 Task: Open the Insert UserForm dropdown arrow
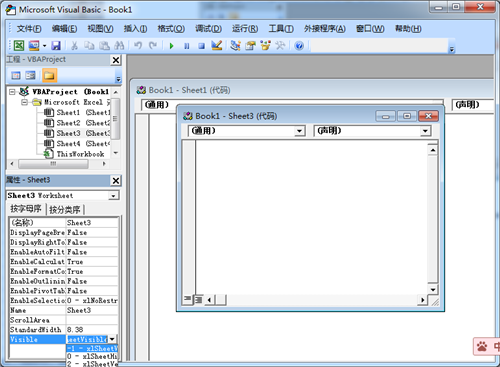[x=44, y=46]
